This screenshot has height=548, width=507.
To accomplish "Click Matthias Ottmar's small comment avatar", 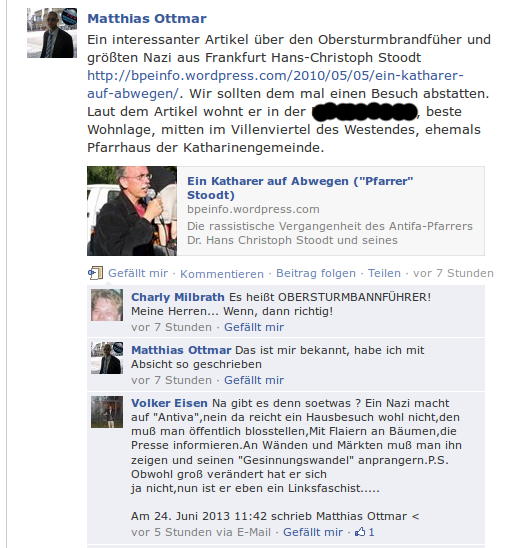I will coord(107,358).
